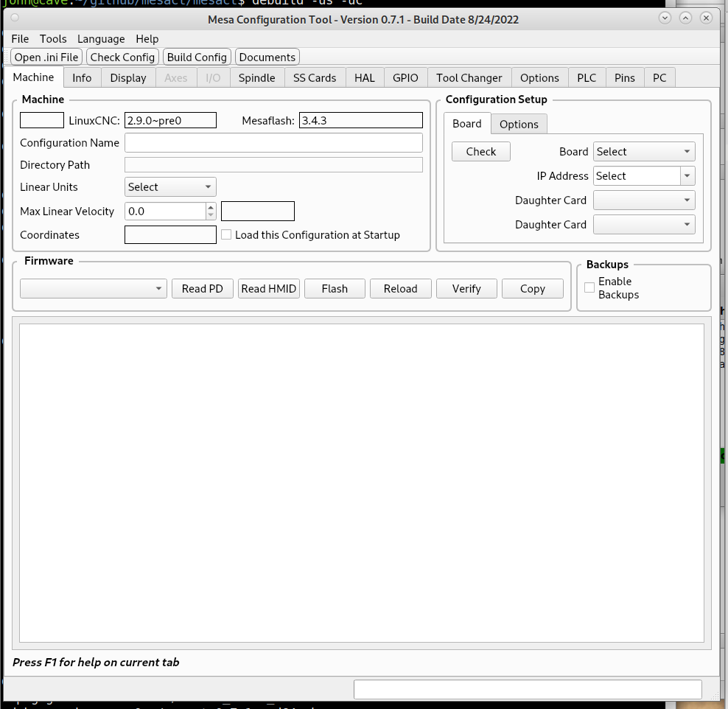Click the Check button
The width and height of the screenshot is (728, 709).
[x=481, y=151]
